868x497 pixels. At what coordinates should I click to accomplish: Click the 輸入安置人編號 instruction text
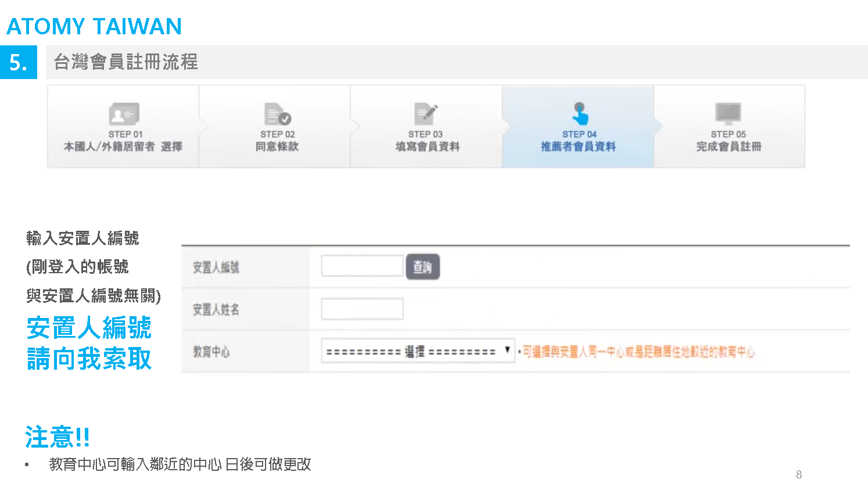click(x=83, y=238)
